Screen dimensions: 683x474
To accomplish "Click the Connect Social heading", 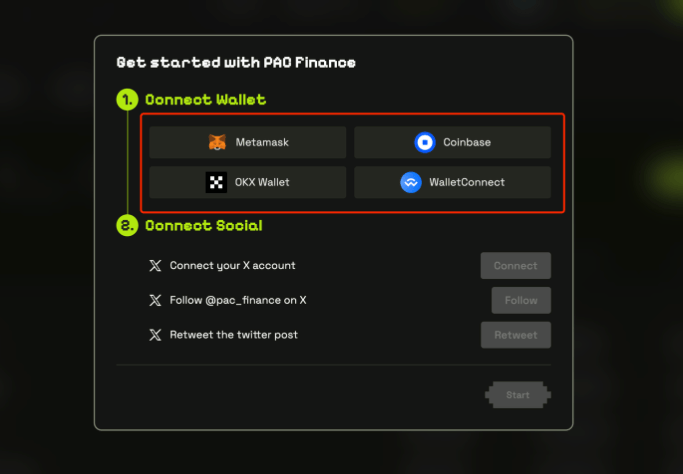I will [203, 226].
